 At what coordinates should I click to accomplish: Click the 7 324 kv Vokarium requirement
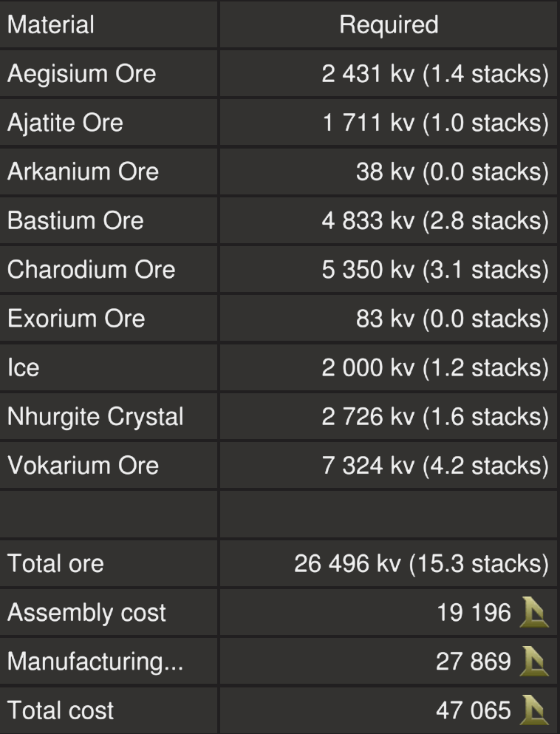[435, 465]
